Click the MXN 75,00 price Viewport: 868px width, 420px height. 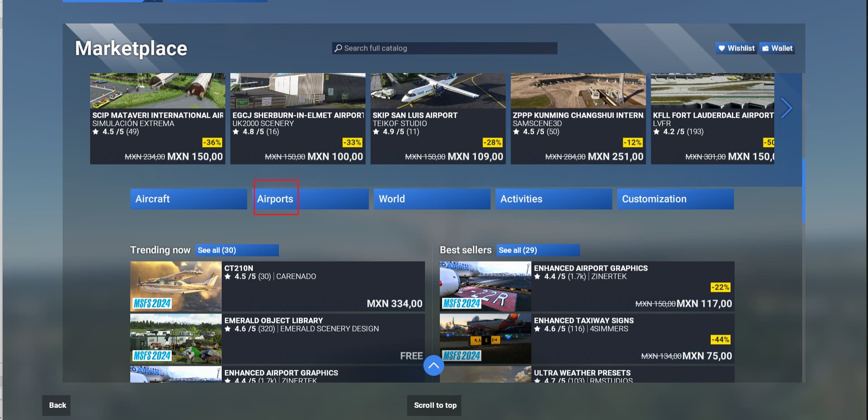coord(707,356)
